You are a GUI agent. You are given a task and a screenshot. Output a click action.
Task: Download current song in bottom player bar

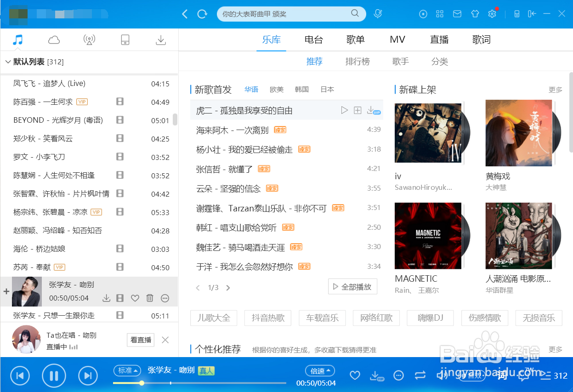pos(376,375)
